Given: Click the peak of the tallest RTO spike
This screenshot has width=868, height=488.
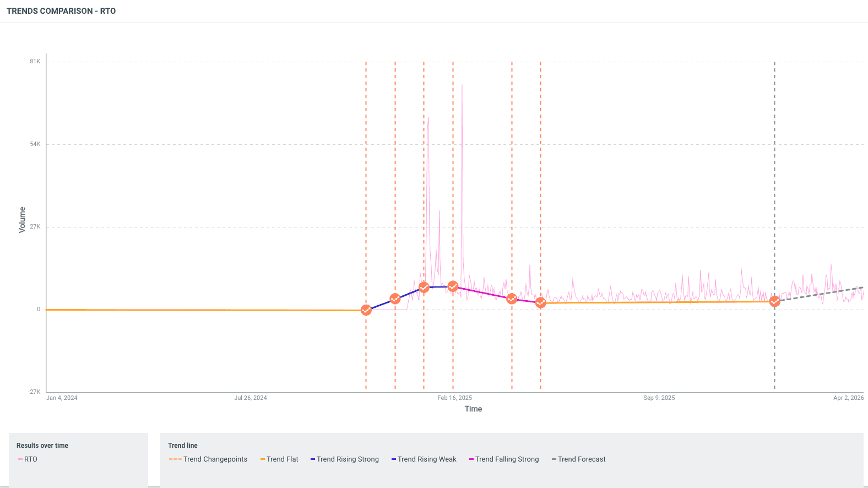Looking at the screenshot, I should click(x=462, y=85).
